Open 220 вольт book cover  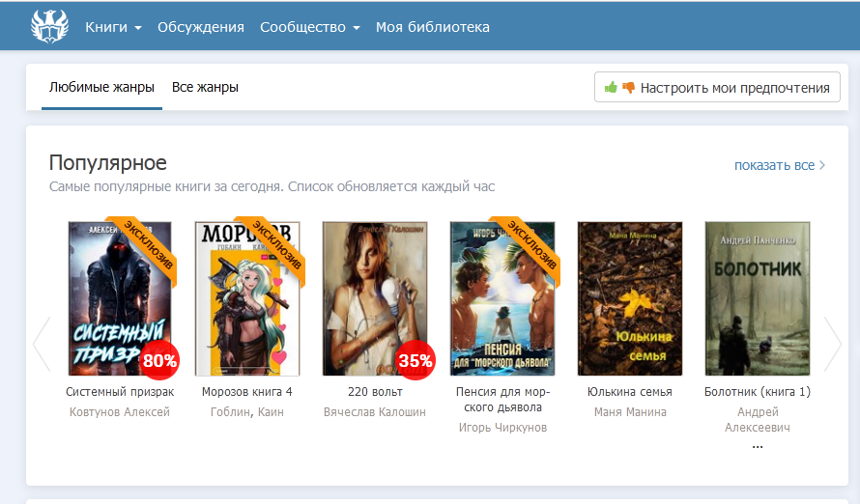coord(375,298)
